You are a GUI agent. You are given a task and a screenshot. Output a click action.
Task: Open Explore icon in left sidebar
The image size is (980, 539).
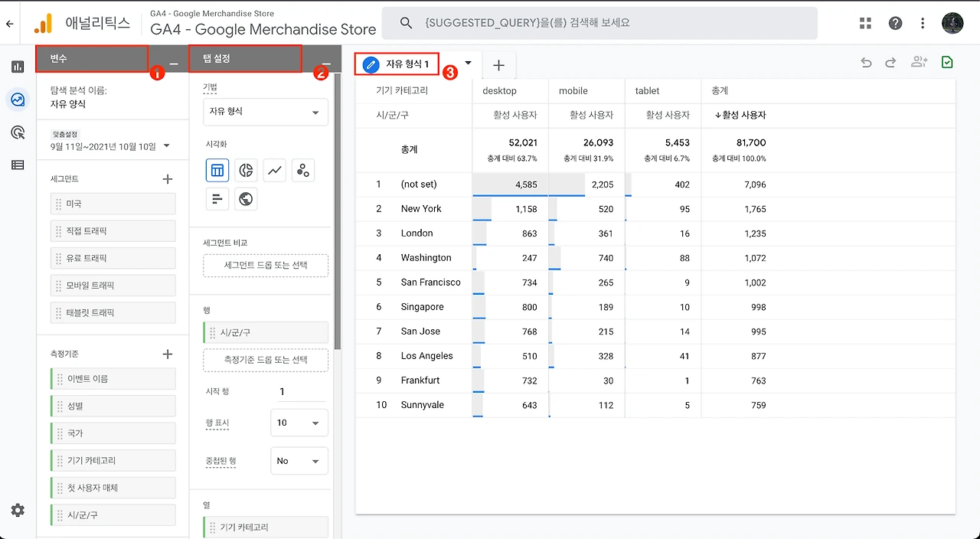[x=18, y=99]
